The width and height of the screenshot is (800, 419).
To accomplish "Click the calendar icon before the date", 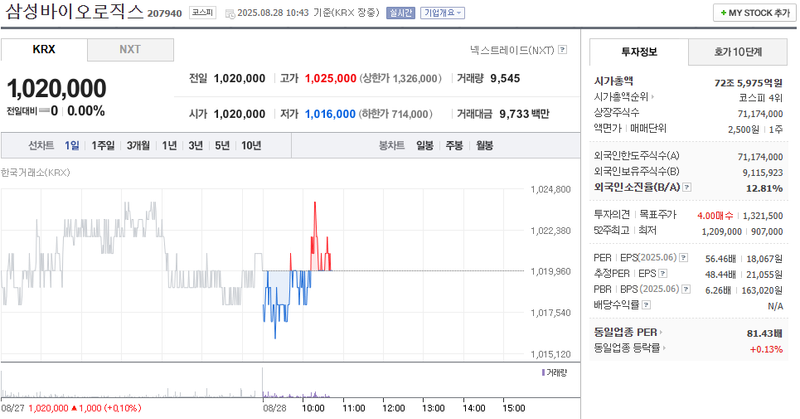I will tap(230, 13).
